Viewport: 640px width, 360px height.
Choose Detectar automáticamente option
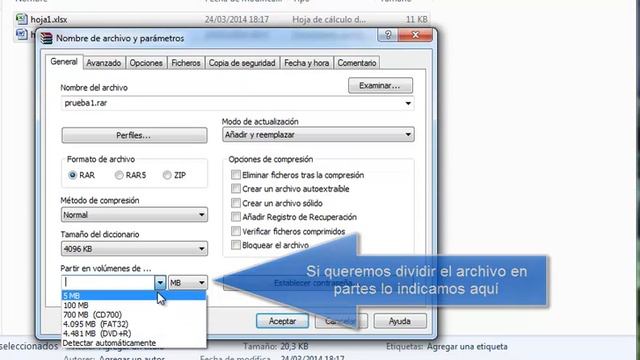[134, 343]
